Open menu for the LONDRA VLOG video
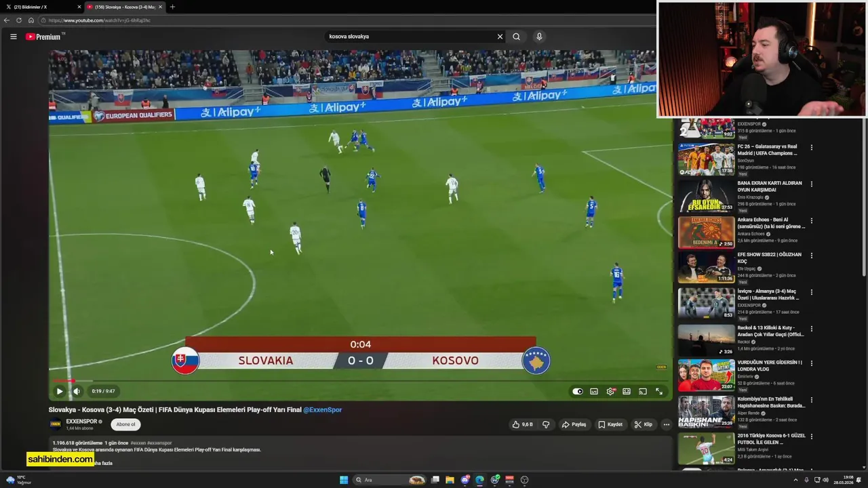The image size is (868, 488). pyautogui.click(x=811, y=363)
